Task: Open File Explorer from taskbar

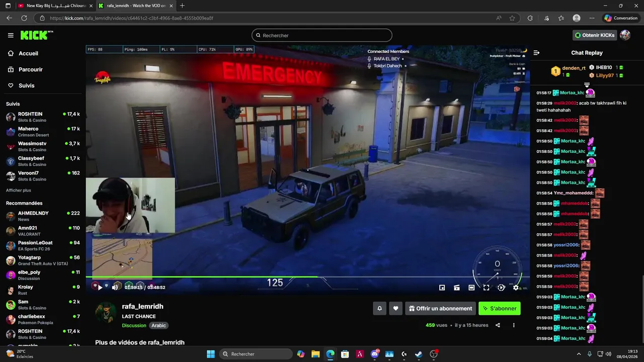Action: point(315,354)
